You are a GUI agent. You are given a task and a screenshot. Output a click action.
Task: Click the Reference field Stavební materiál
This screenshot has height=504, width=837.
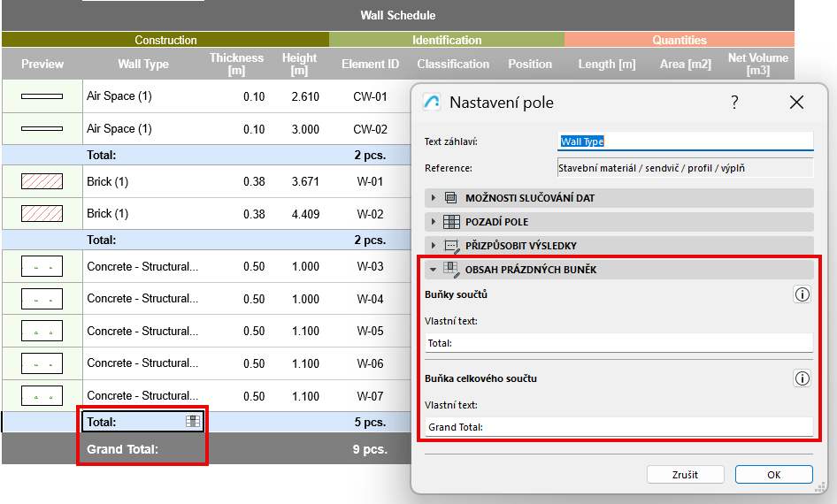point(686,168)
